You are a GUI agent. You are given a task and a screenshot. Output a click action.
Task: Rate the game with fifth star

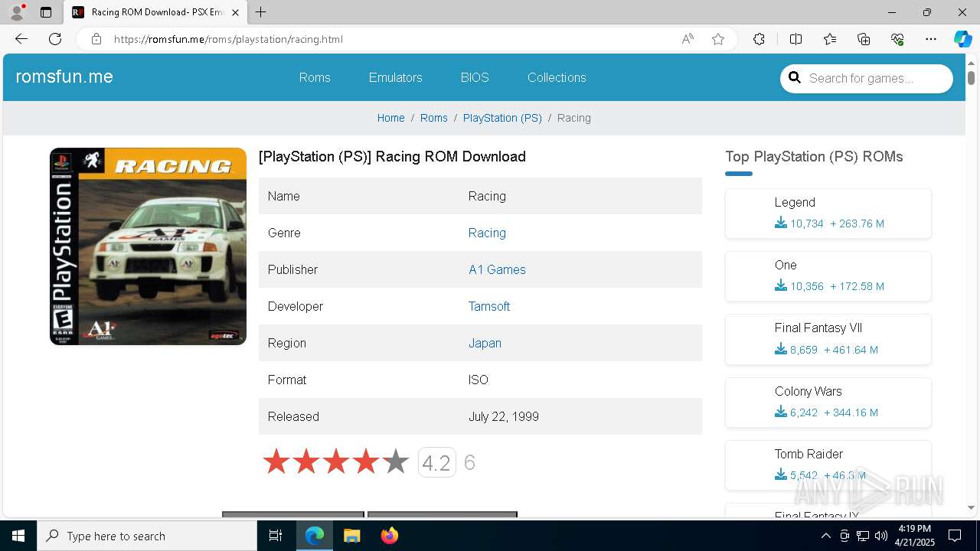click(395, 461)
